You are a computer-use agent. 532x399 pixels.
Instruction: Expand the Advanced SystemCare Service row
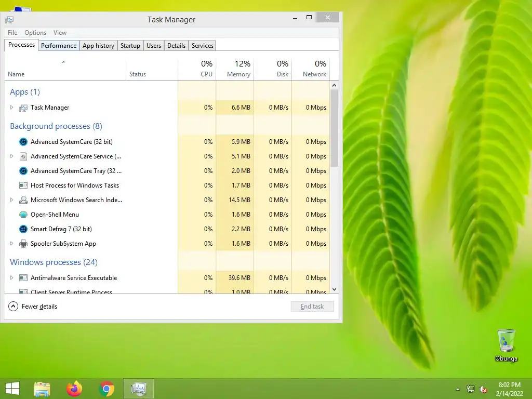[x=11, y=156]
